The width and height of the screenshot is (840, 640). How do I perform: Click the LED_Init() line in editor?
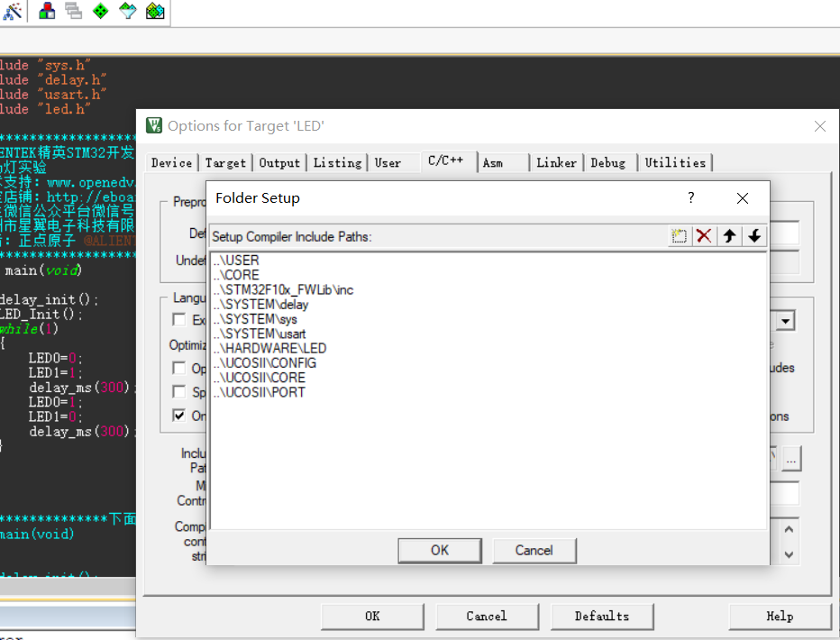coord(41,314)
